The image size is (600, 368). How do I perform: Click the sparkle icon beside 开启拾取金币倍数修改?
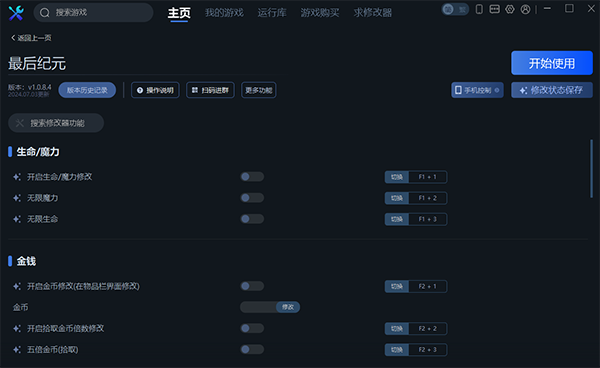coord(17,328)
